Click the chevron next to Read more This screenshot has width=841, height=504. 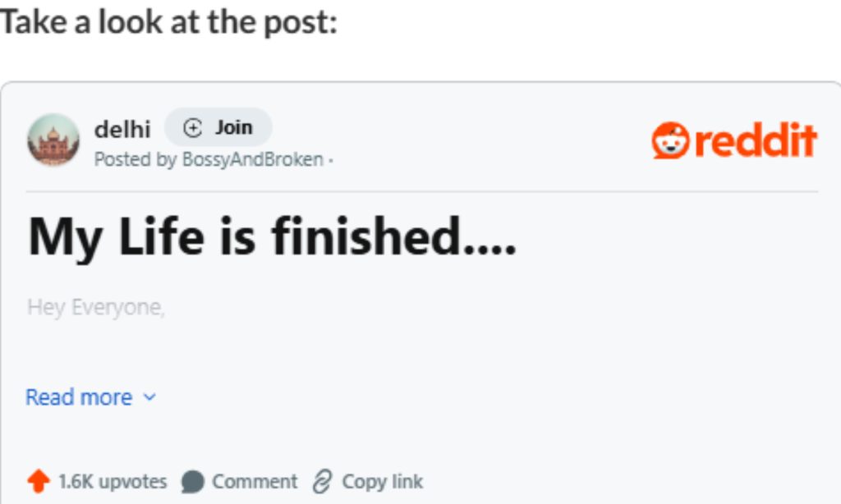pyautogui.click(x=149, y=397)
